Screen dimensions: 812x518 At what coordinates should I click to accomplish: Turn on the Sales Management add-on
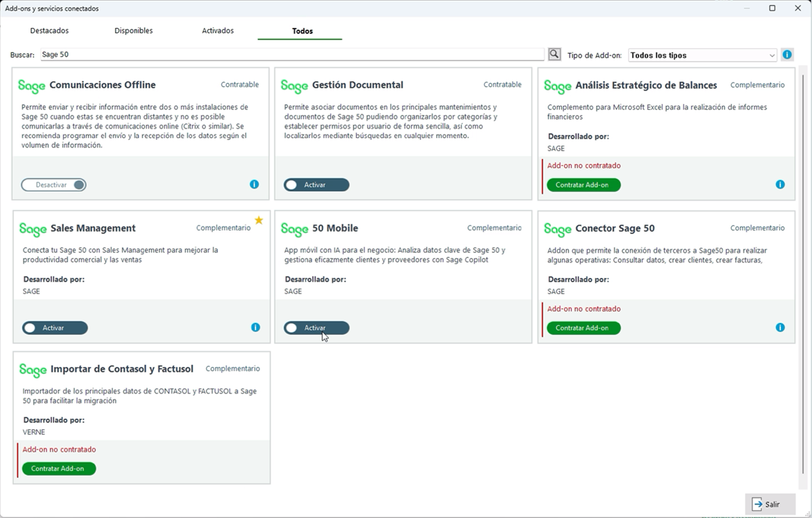click(x=55, y=328)
